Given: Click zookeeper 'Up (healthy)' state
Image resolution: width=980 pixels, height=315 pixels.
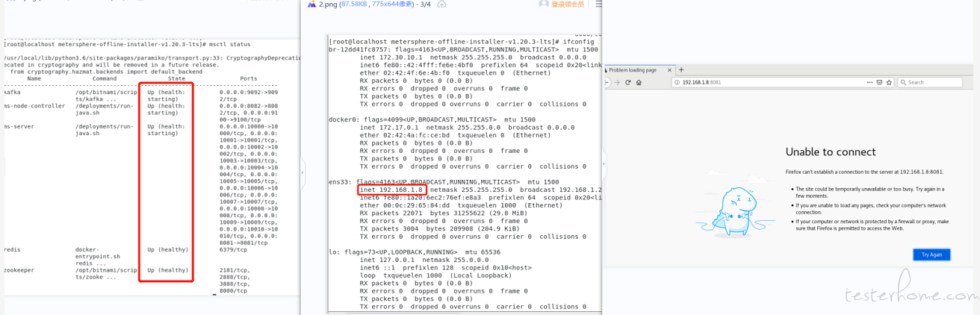Looking at the screenshot, I should 168,270.
